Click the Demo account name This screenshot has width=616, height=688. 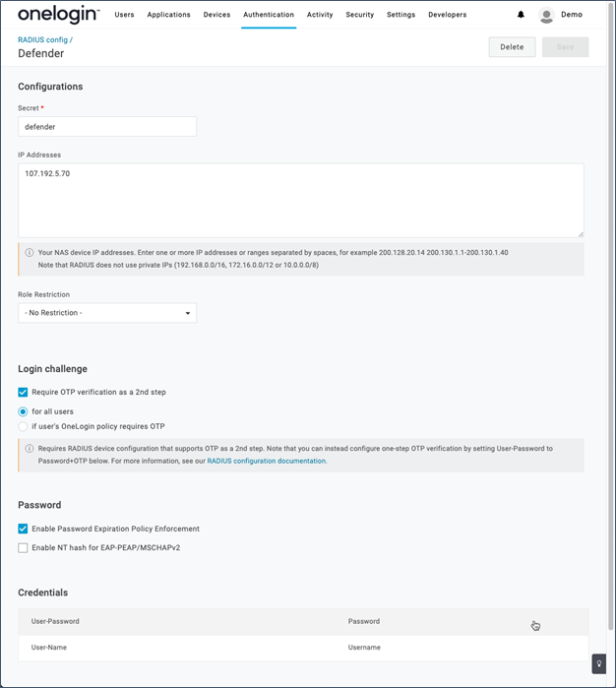[x=572, y=15]
